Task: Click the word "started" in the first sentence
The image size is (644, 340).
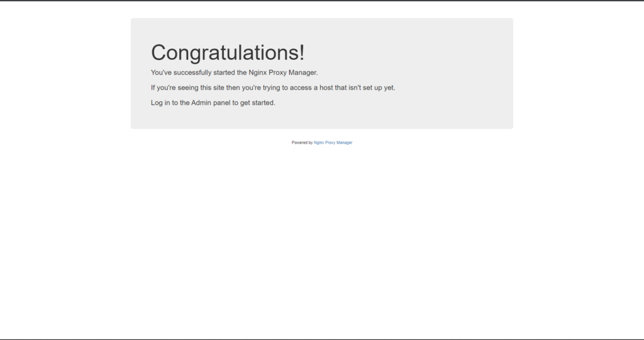Action: coord(225,72)
